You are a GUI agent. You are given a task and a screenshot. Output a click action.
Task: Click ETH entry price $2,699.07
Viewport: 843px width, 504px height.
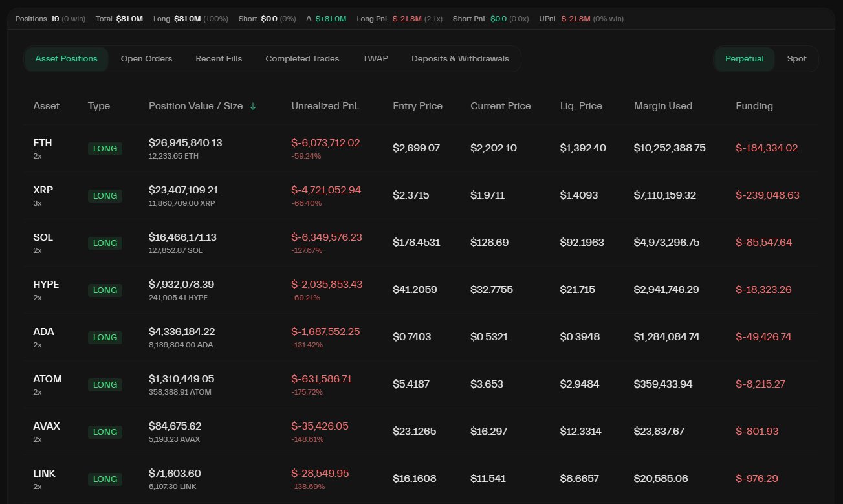(x=416, y=148)
